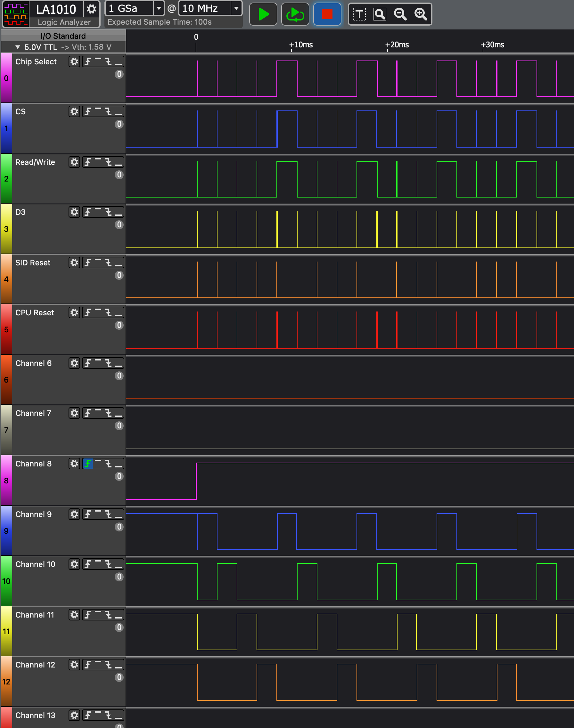Click the edge counter badge on Chip Select
574x728 pixels.
(119, 74)
